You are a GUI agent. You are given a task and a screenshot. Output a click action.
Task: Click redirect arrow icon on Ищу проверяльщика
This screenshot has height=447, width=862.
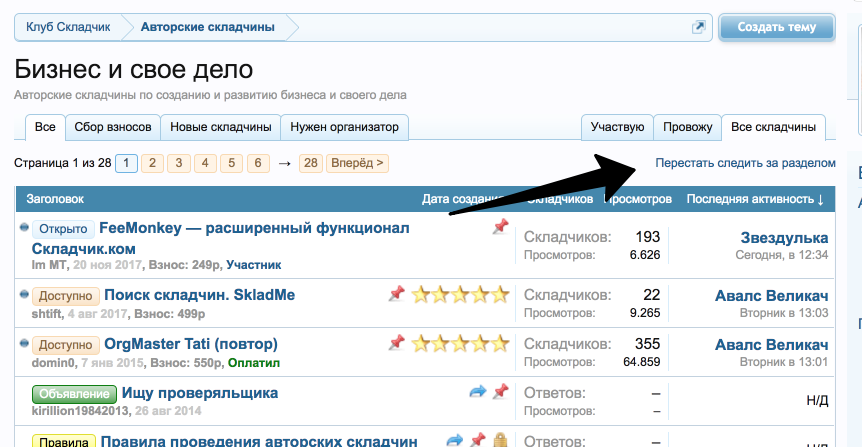477,392
